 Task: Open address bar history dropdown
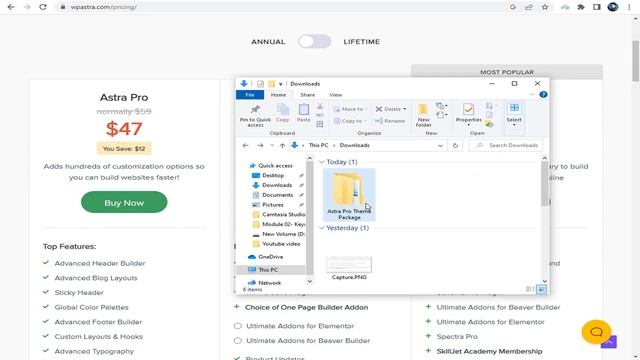[x=440, y=145]
